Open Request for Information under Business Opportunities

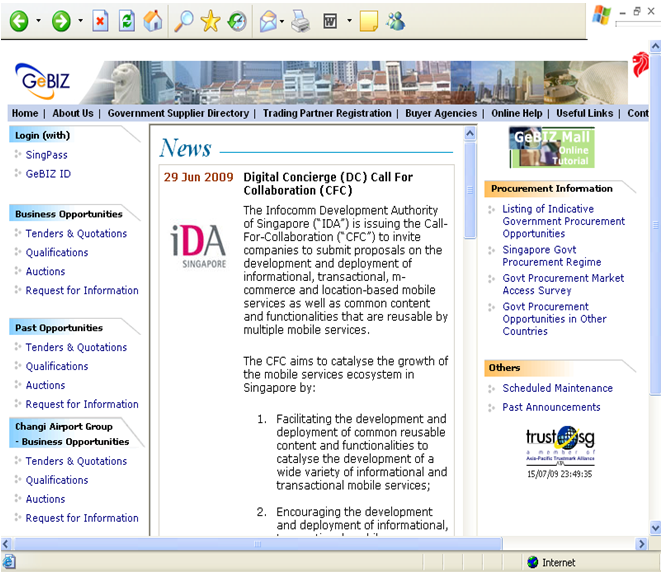coord(82,290)
